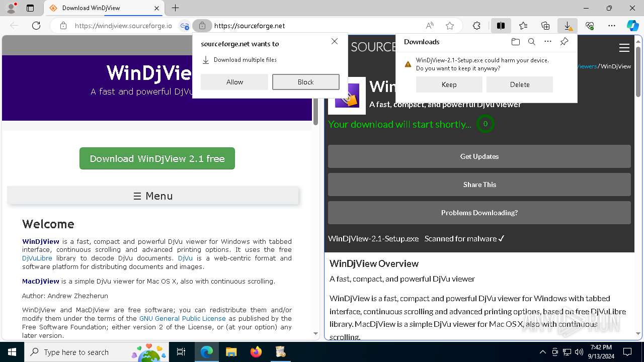Image resolution: width=644 pixels, height=362 pixels.
Task: Open the DjVu format link
Action: pos(185,258)
